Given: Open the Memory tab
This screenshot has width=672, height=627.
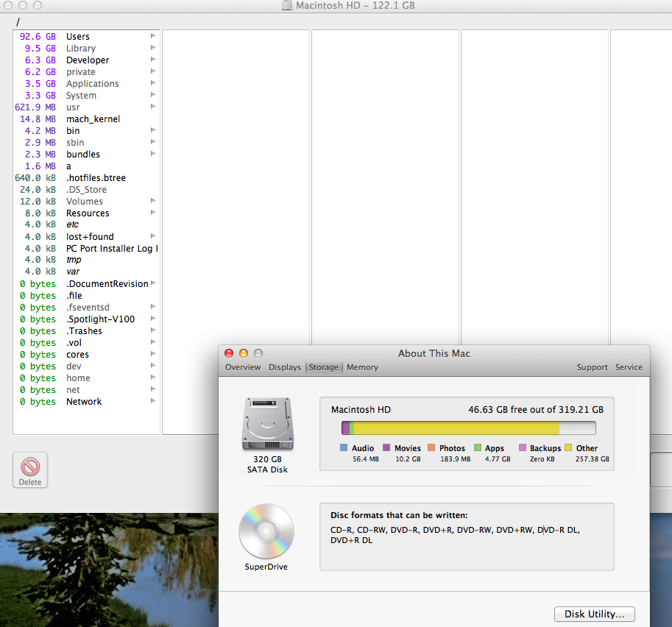Looking at the screenshot, I should click(x=362, y=367).
